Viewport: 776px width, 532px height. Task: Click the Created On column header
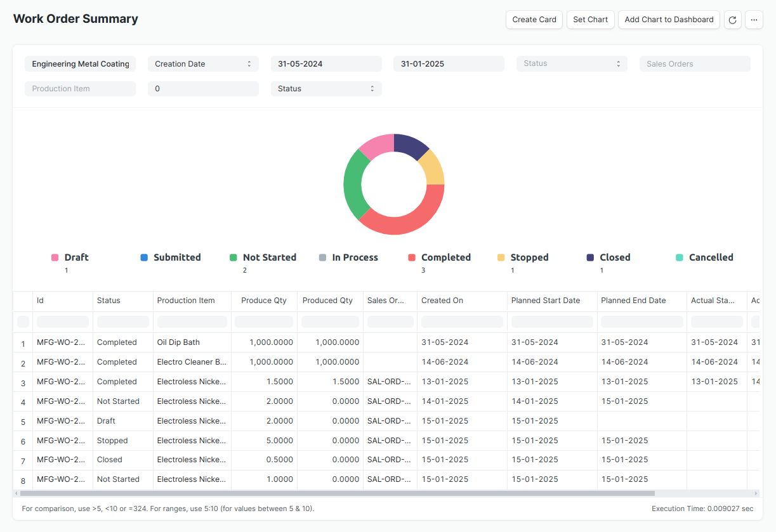(462, 301)
